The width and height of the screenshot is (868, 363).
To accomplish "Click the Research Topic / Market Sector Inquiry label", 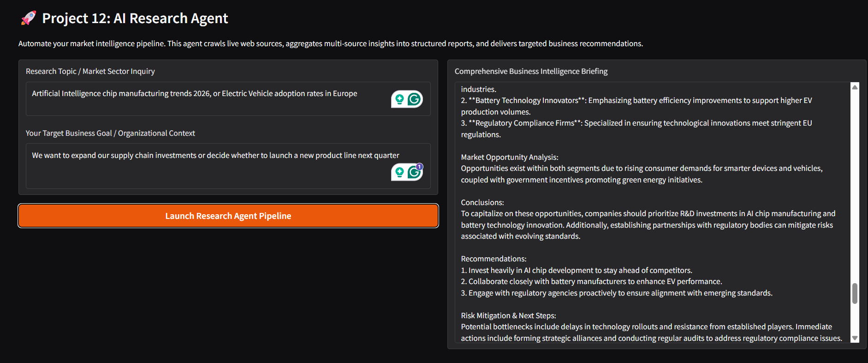I will [90, 71].
